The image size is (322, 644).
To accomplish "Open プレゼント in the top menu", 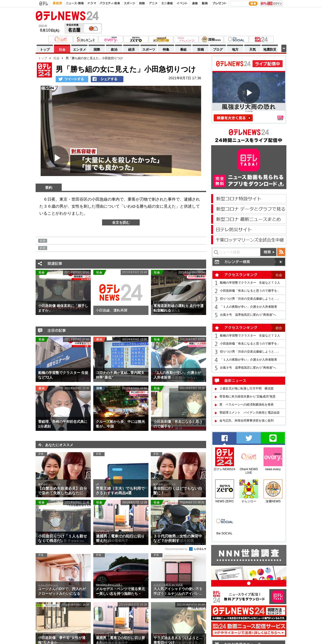I will click(x=219, y=3).
